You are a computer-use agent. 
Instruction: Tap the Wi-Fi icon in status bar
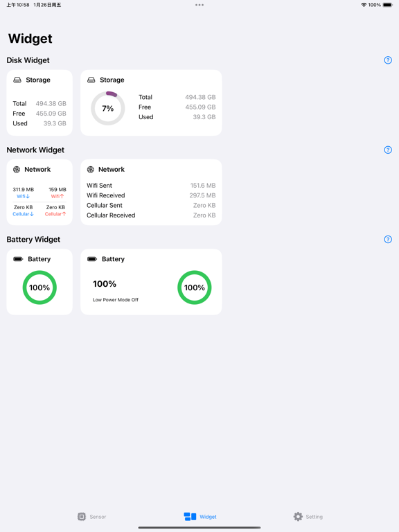pyautogui.click(x=364, y=5)
